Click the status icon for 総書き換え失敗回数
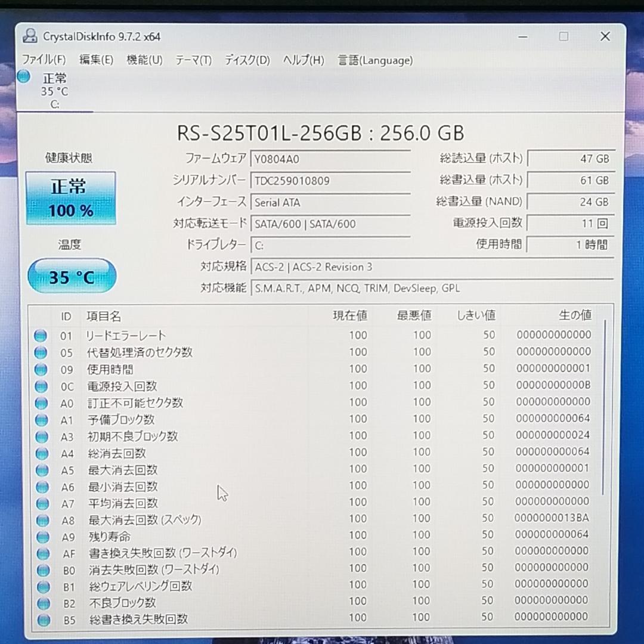 41,620
